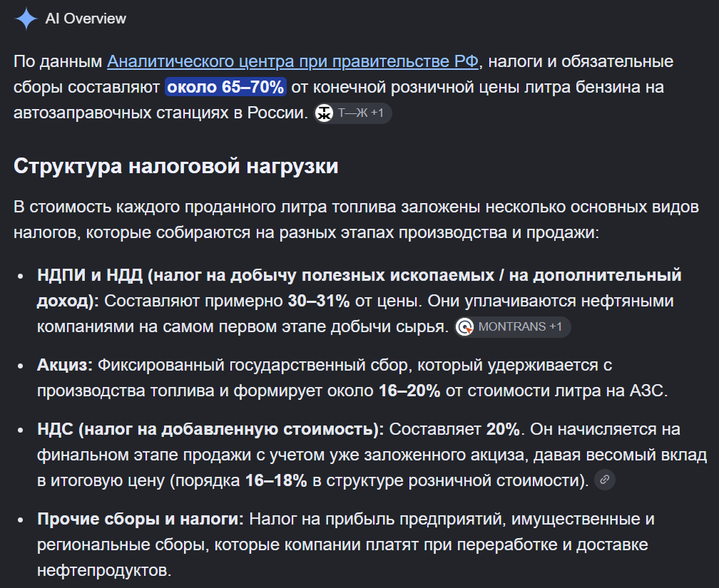Viewport: 719px width, 588px height.
Task: Open the Аналитического центра при правительстве РФ link
Action: 292,61
